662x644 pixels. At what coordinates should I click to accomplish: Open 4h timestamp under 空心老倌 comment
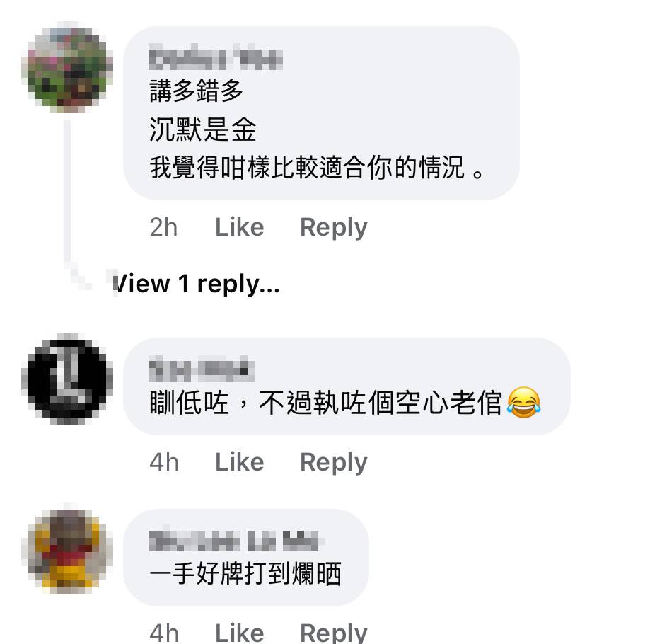point(164,462)
